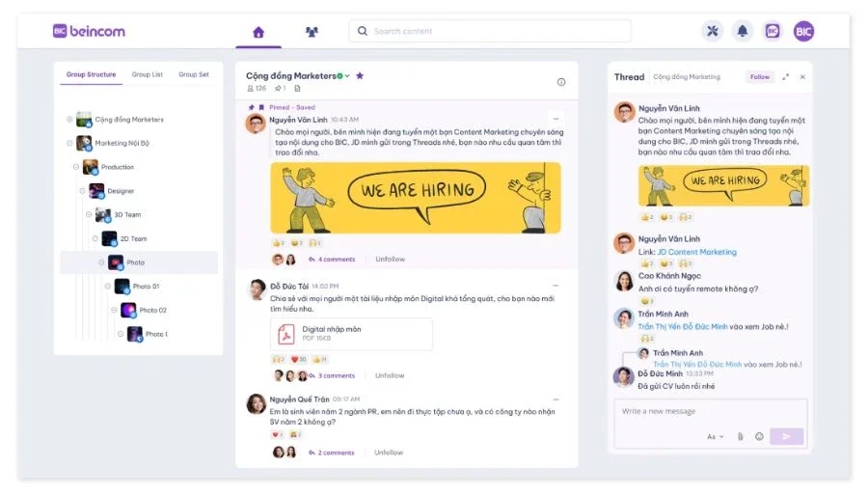
Task: Open Nguyễn Quế Trân avatar in feed
Action: 257,404
